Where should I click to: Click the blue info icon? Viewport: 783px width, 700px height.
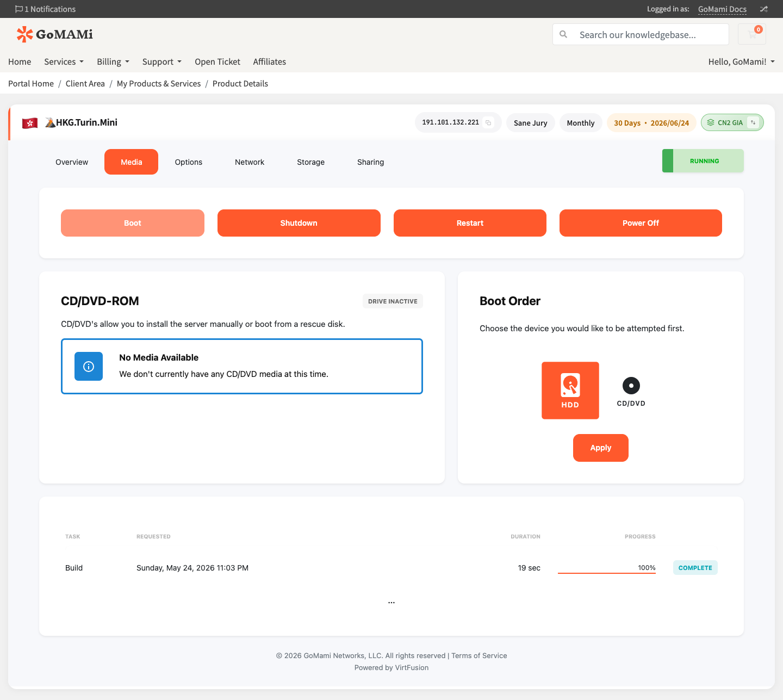point(89,367)
